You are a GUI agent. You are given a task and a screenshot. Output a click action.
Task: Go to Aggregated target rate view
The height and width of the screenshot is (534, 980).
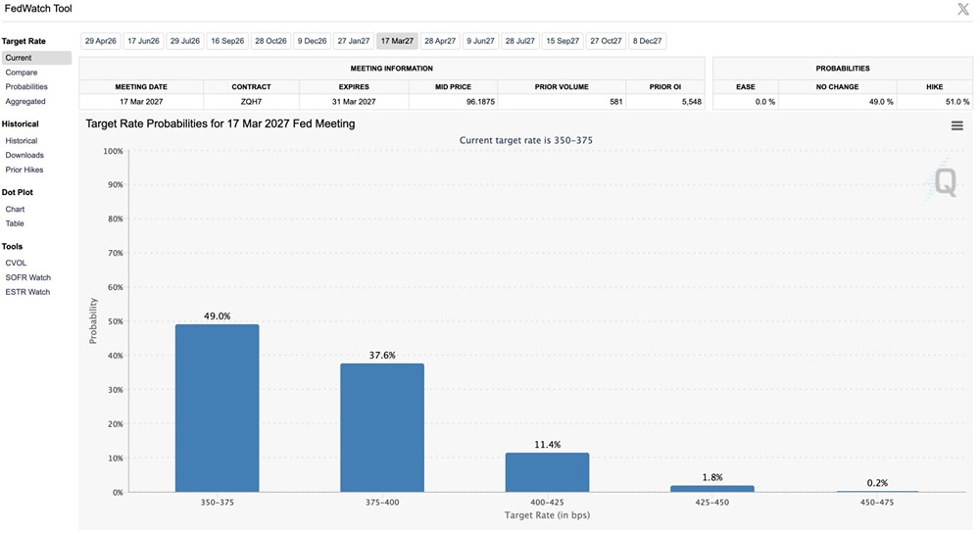(x=25, y=101)
